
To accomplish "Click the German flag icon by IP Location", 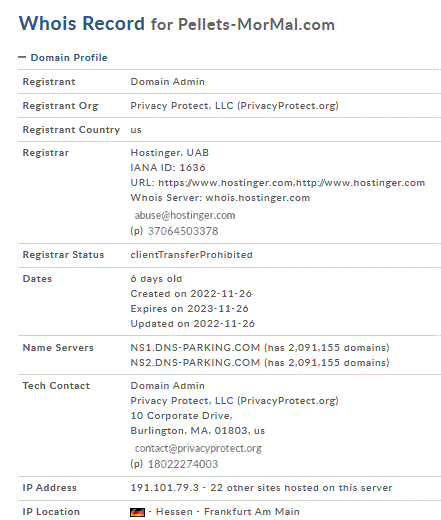I will (137, 512).
